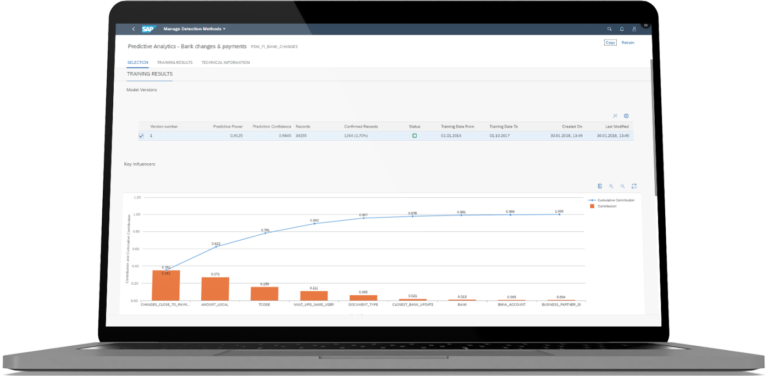
Task: Toggle the checkbox for model version 1
Action: click(x=142, y=136)
